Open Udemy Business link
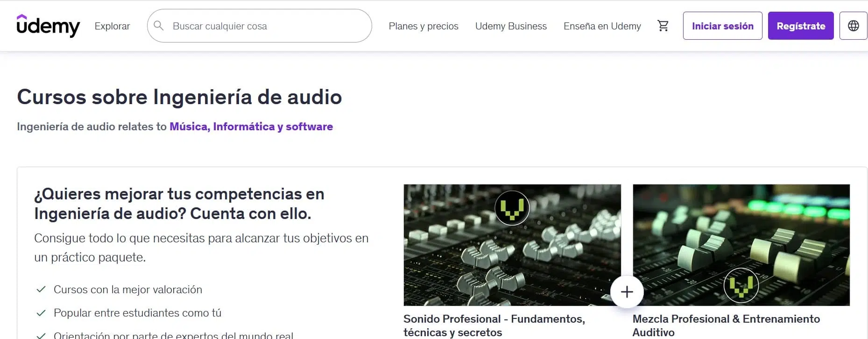The width and height of the screenshot is (868, 339). click(x=511, y=26)
